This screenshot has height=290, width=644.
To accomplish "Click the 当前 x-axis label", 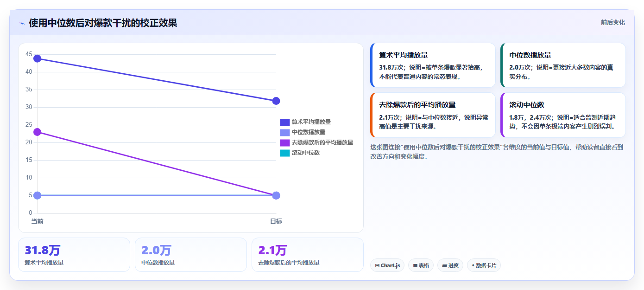I will coord(38,221).
